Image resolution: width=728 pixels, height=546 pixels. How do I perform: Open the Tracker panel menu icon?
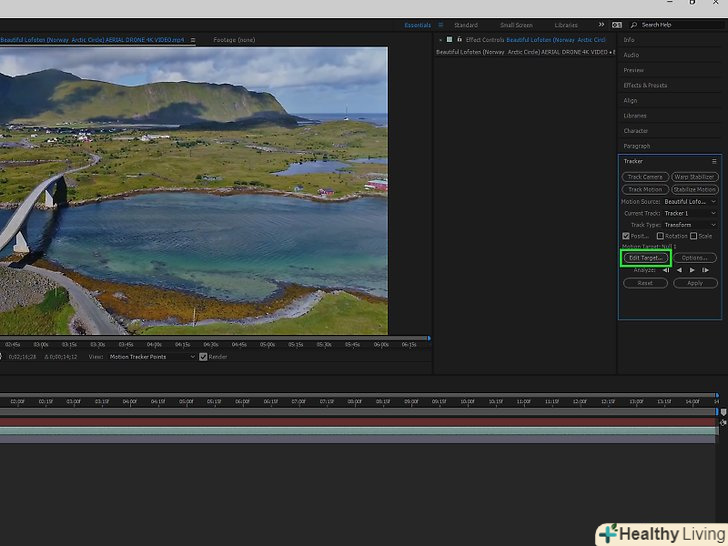714,161
